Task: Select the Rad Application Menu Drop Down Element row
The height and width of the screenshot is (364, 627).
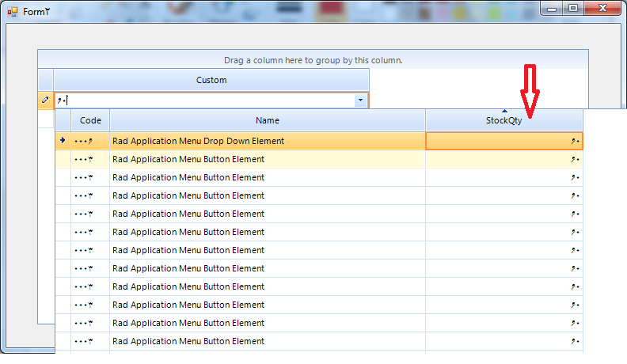Action: 268,141
